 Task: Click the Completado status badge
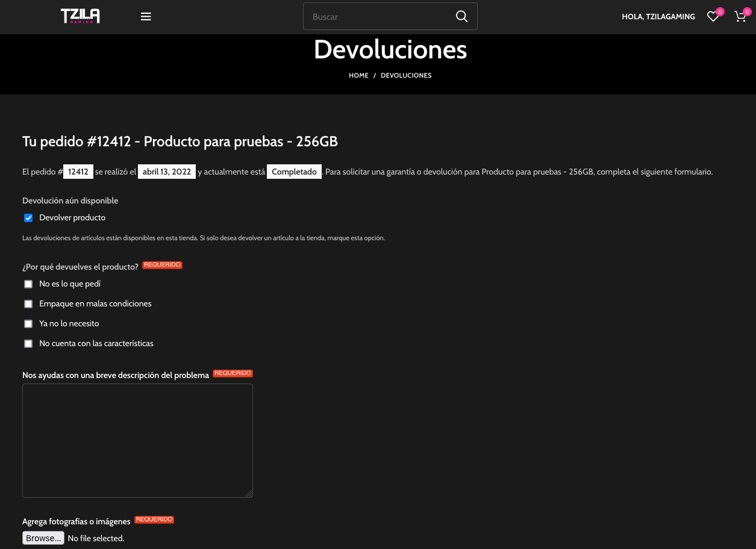294,172
